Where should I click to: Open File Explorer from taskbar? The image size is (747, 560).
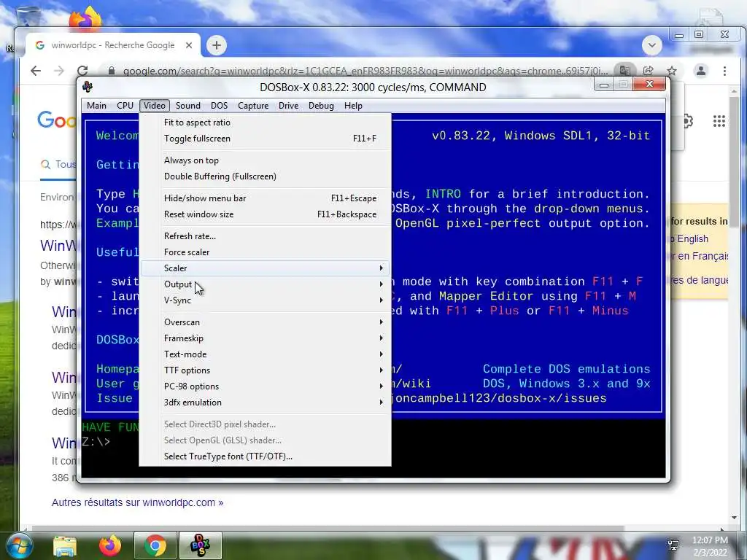(65, 545)
